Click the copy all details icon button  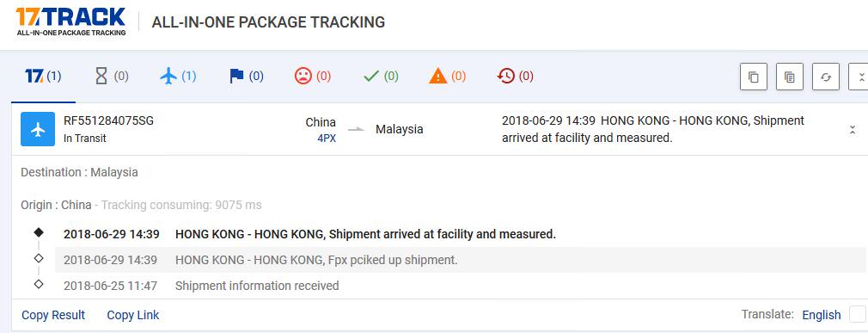pos(790,77)
